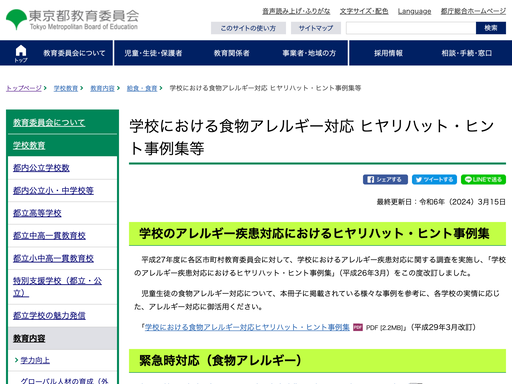
Task: Open 事業者・地域の方 navigation item
Action: (309, 53)
